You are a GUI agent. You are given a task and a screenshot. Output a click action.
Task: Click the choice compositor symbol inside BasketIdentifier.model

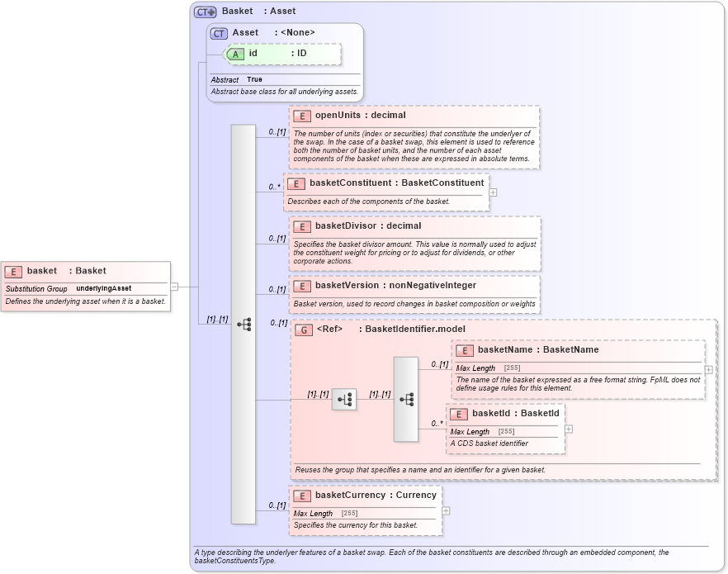pos(344,400)
